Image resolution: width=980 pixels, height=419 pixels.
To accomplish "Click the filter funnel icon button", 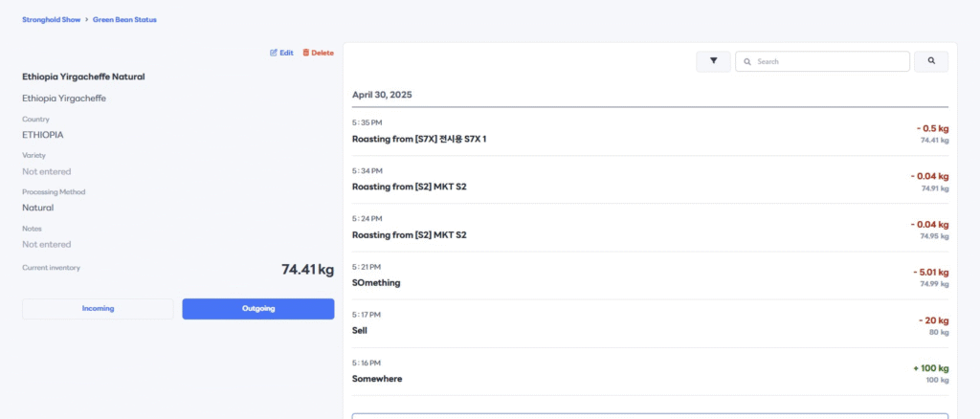I will tap(713, 61).
